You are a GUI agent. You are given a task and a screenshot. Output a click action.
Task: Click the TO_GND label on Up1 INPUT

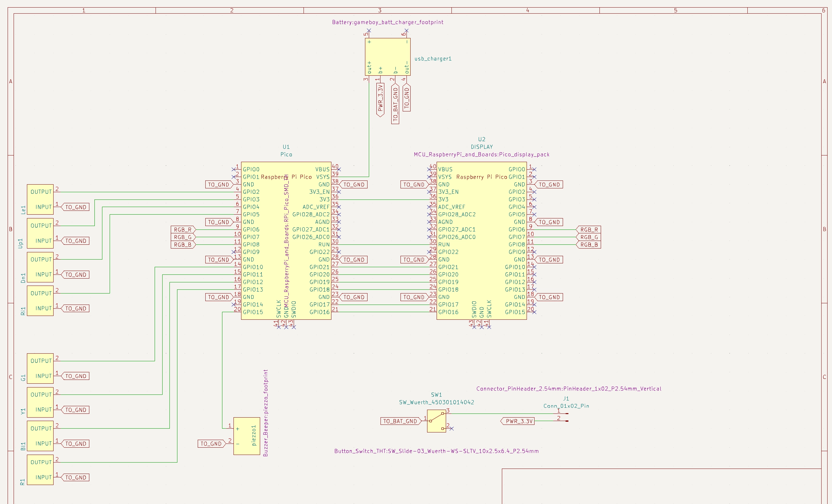(x=75, y=241)
